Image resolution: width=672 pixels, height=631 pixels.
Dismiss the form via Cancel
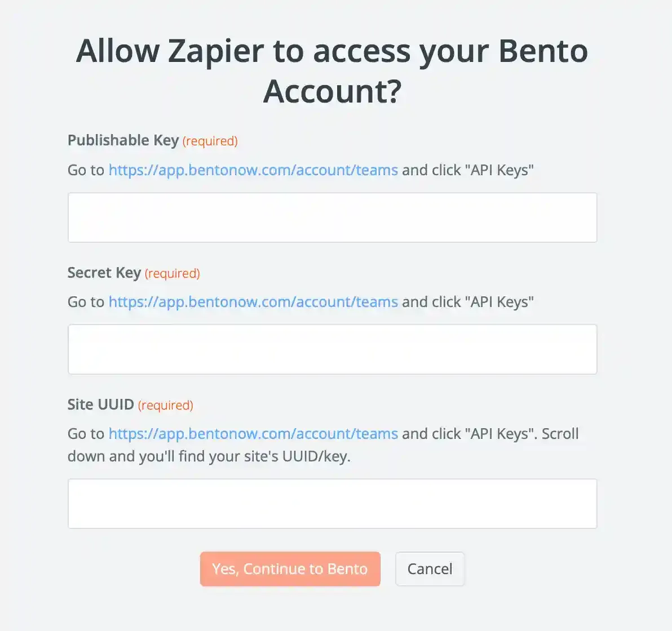point(430,568)
